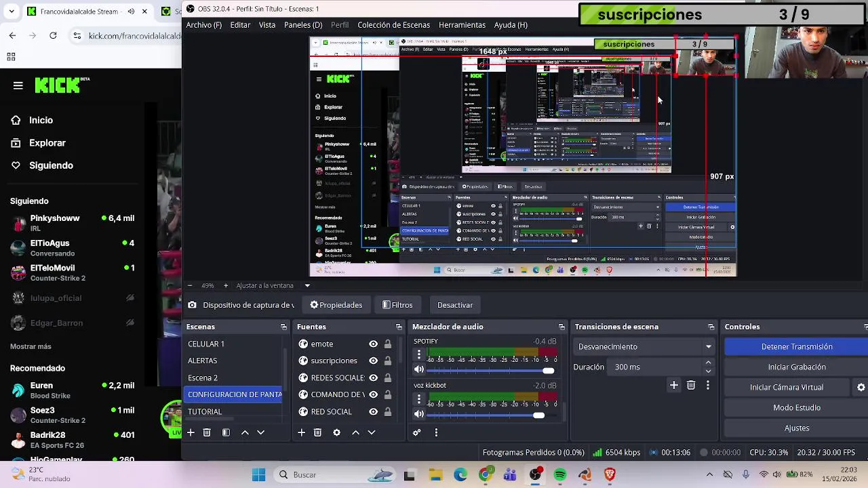Open audio mixer bottom three-dot menu
The image size is (868, 488).
[x=436, y=432]
